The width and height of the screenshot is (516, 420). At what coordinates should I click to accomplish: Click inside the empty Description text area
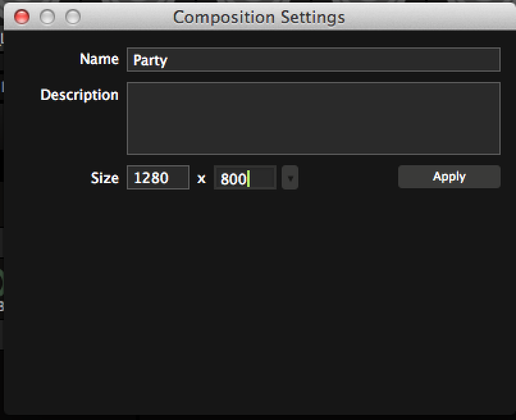pyautogui.click(x=313, y=118)
